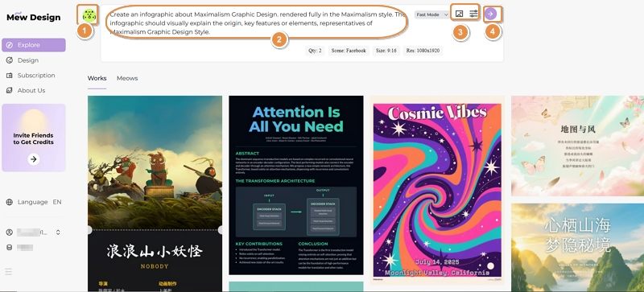644x292 pixels.
Task: Open the 心栖山海 mountain artwork thumbnail
Action: point(577,248)
